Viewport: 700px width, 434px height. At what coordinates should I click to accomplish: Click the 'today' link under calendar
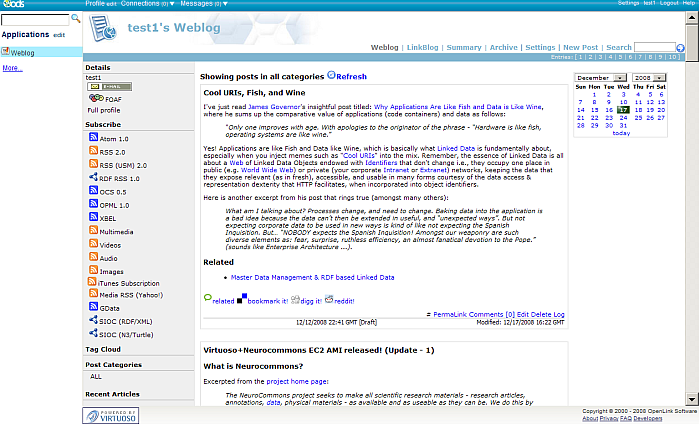[x=621, y=133]
